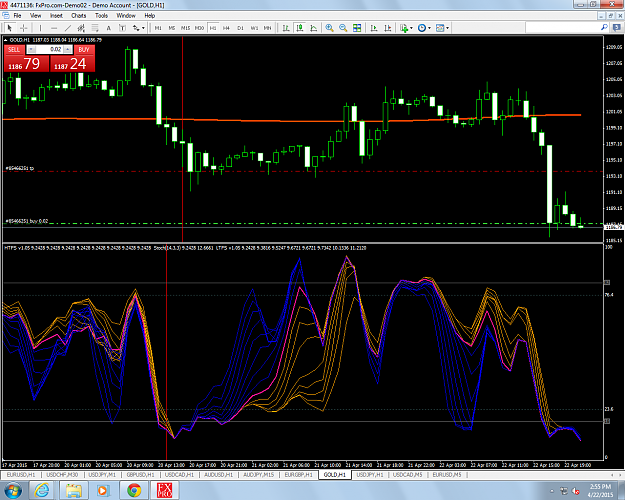Switch chart to W1 timeframe
The image size is (625, 500).
pos(254,28)
